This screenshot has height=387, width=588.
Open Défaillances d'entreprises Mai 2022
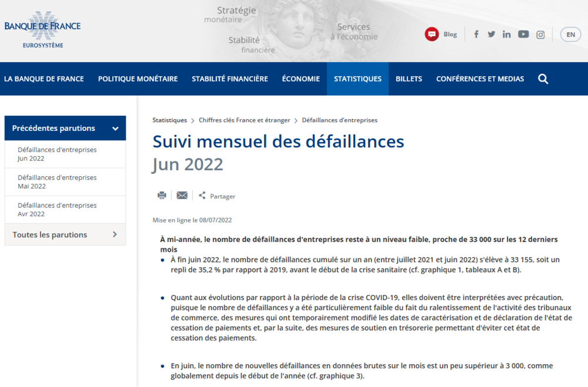57,181
